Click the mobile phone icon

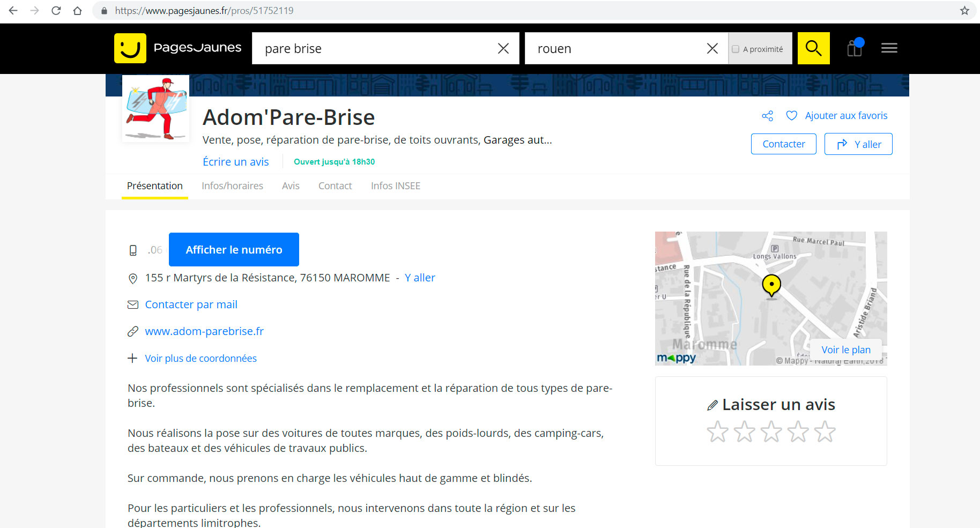133,250
